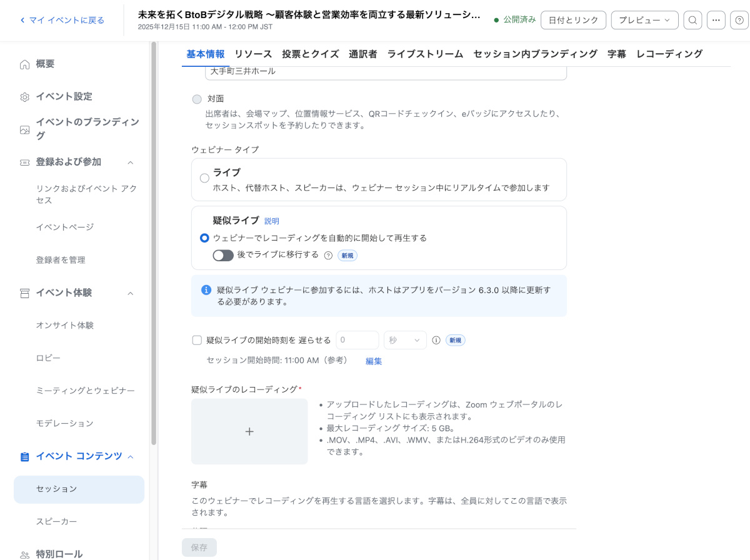Click the help icon beside 後でライブに移行する
The image size is (750, 560).
click(328, 256)
